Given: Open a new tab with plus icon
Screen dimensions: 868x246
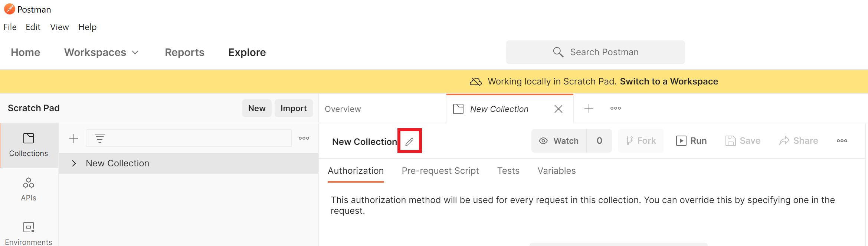Looking at the screenshot, I should (589, 108).
